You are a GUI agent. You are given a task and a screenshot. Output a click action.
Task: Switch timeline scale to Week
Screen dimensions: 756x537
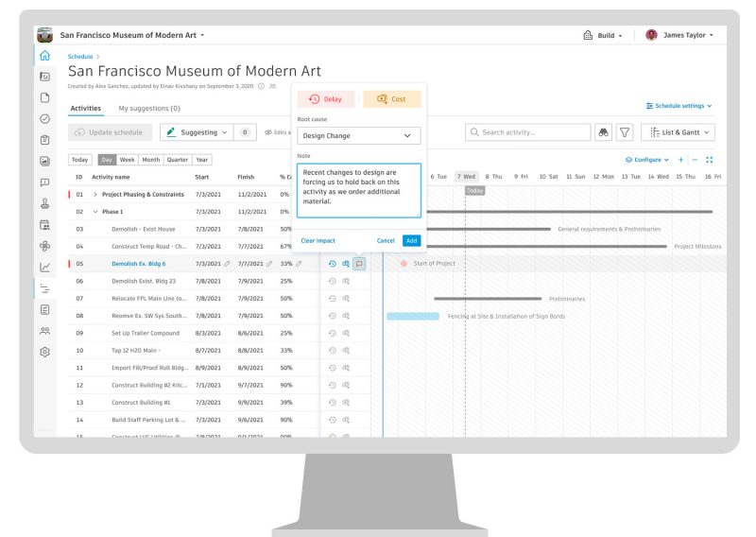point(128,160)
